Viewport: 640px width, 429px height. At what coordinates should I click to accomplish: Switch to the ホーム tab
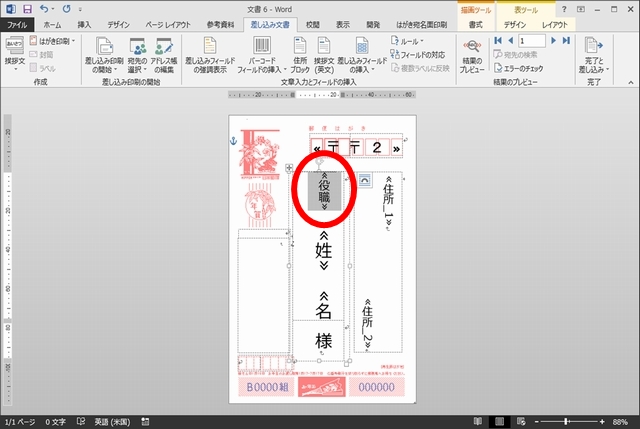point(52,25)
